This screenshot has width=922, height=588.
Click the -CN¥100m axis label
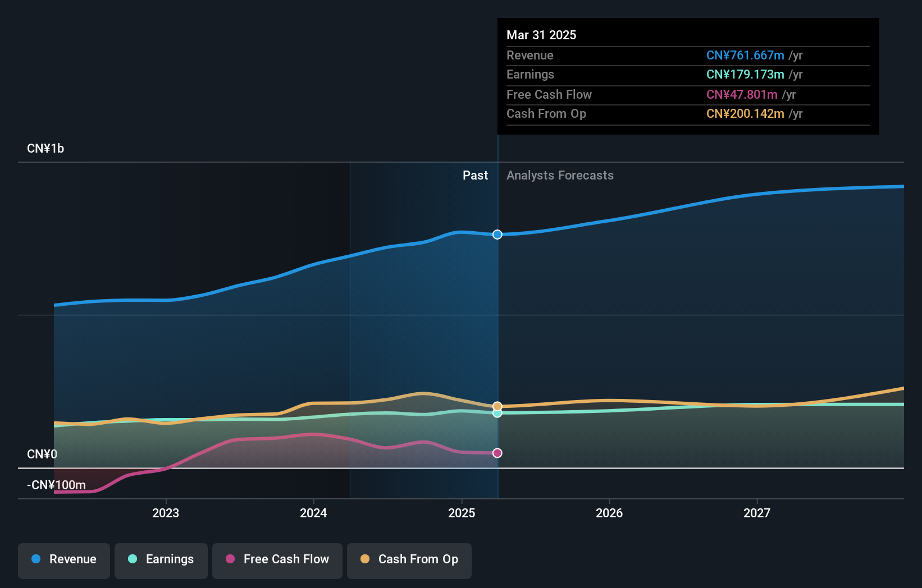pos(56,485)
